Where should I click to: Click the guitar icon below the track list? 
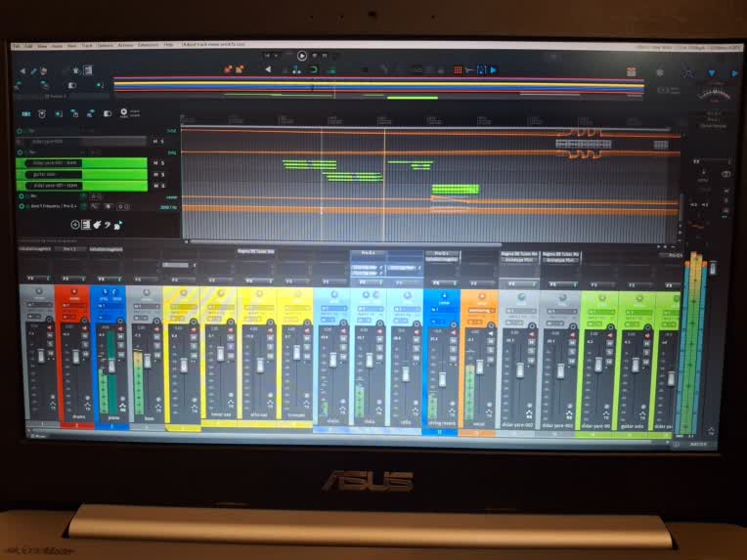point(97,225)
